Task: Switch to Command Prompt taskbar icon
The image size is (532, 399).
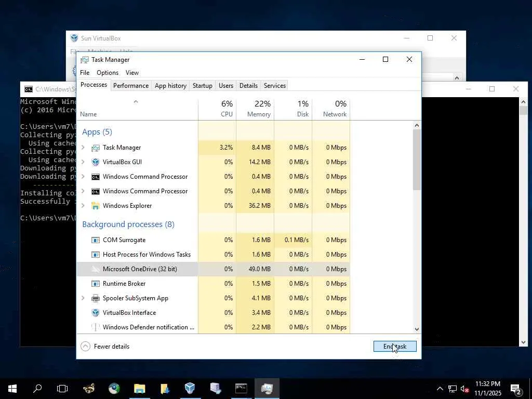Action: tap(241, 389)
